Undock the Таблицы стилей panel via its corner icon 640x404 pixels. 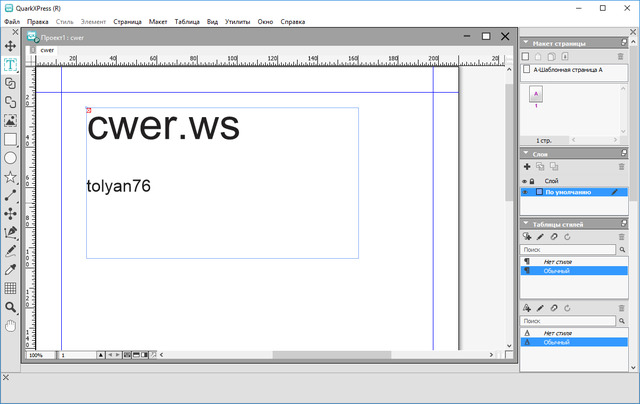click(624, 223)
